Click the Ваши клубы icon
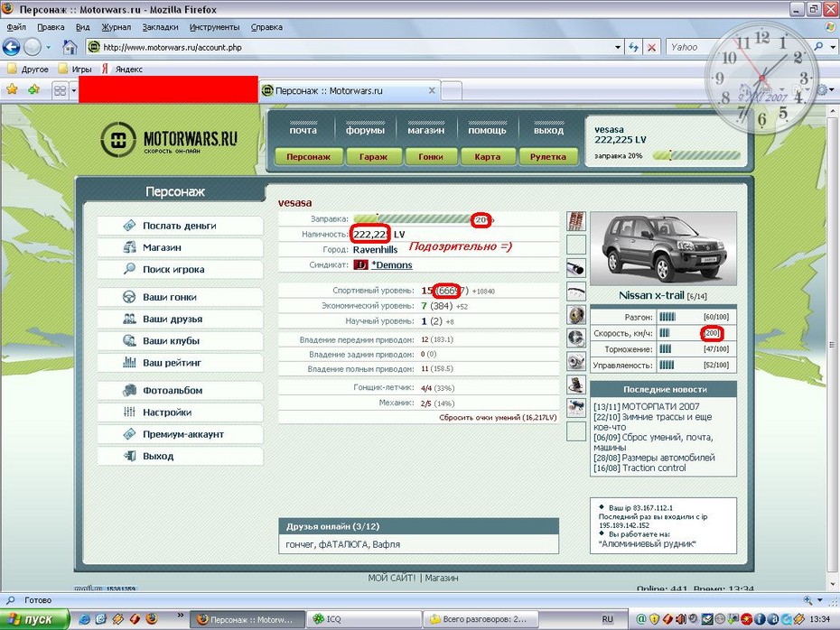 click(x=129, y=340)
